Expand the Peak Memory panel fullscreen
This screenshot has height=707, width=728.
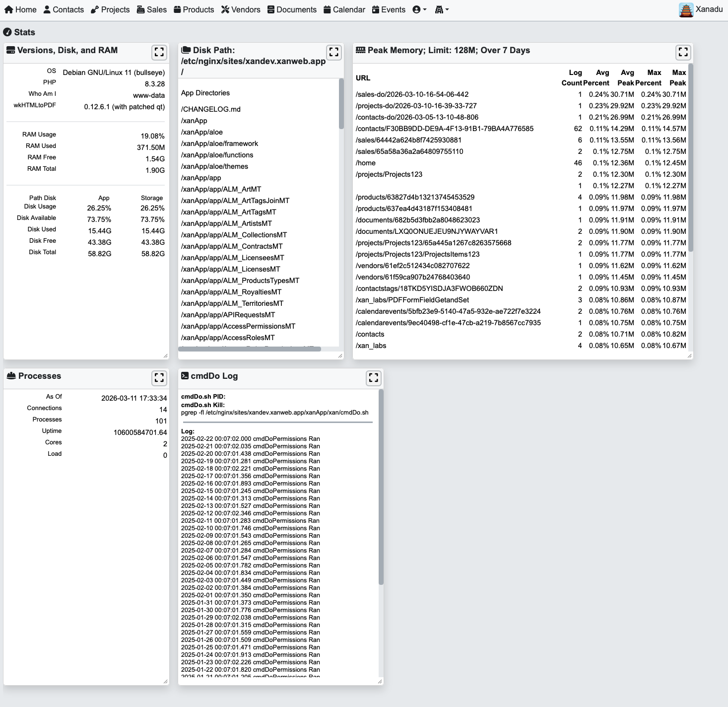coord(683,52)
